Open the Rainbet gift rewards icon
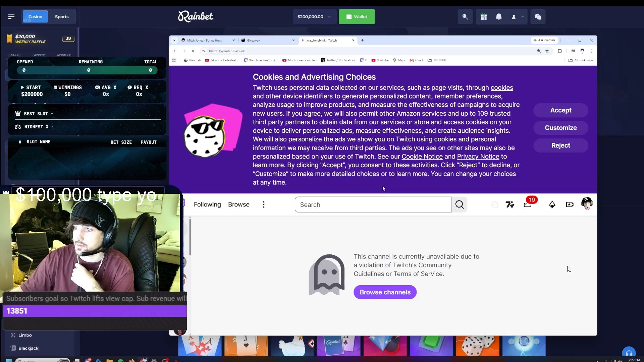 (x=484, y=16)
